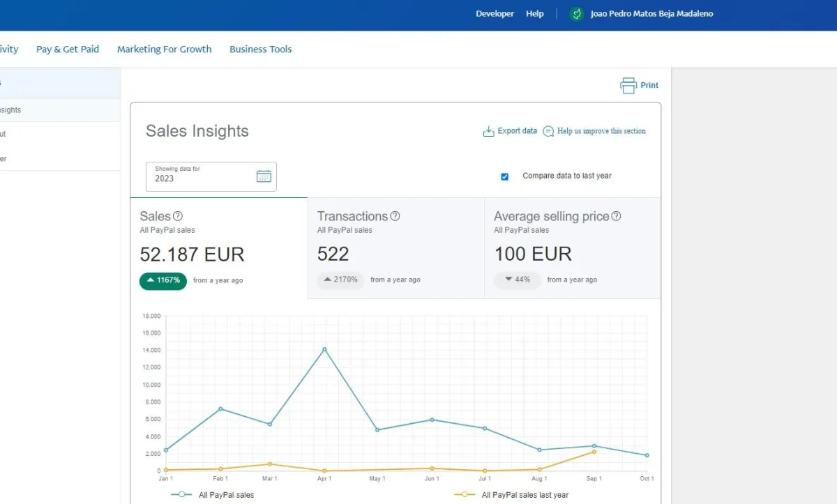This screenshot has height=504, width=837.
Task: Click the Feb 1 point on blue line
Action: coord(220,409)
